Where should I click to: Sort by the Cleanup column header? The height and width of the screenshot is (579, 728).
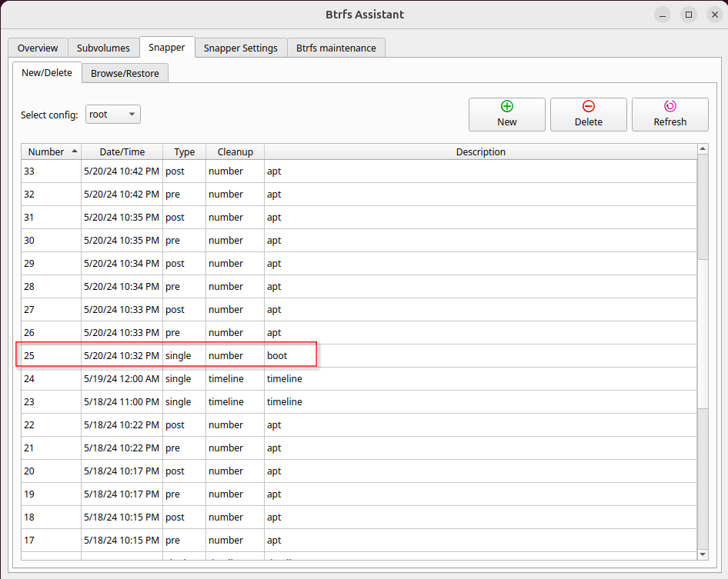click(235, 151)
